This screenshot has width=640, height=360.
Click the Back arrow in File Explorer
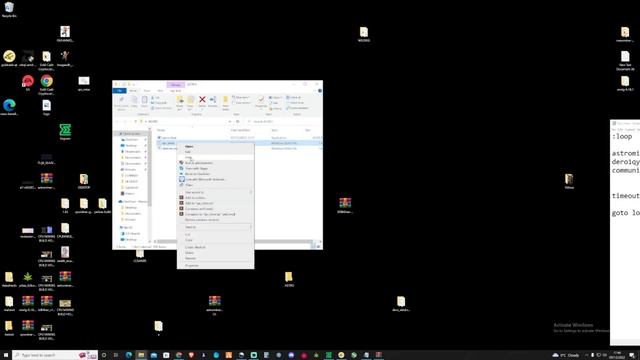(118, 122)
